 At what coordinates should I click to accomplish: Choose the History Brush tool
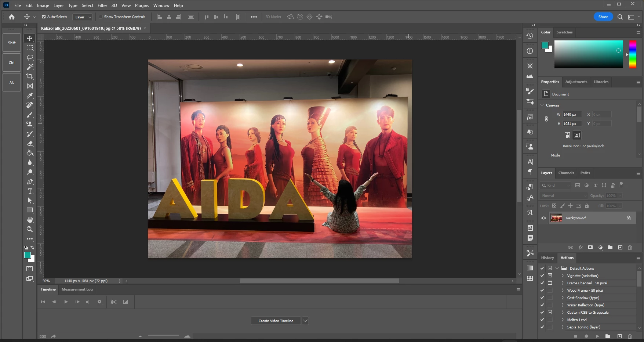[30, 134]
